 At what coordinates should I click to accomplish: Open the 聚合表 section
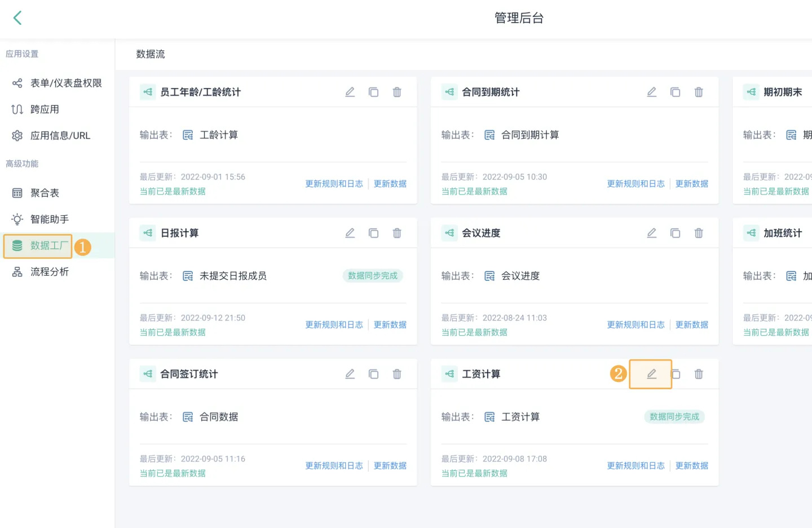[x=57, y=193]
